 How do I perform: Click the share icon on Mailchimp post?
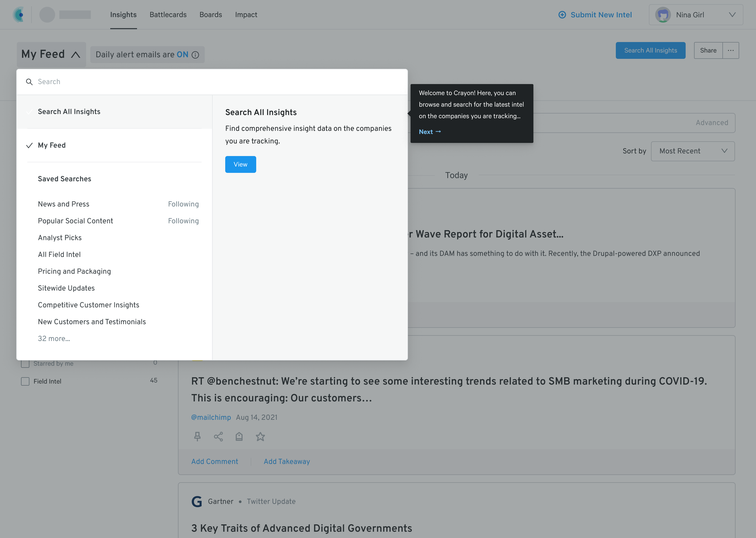(218, 436)
